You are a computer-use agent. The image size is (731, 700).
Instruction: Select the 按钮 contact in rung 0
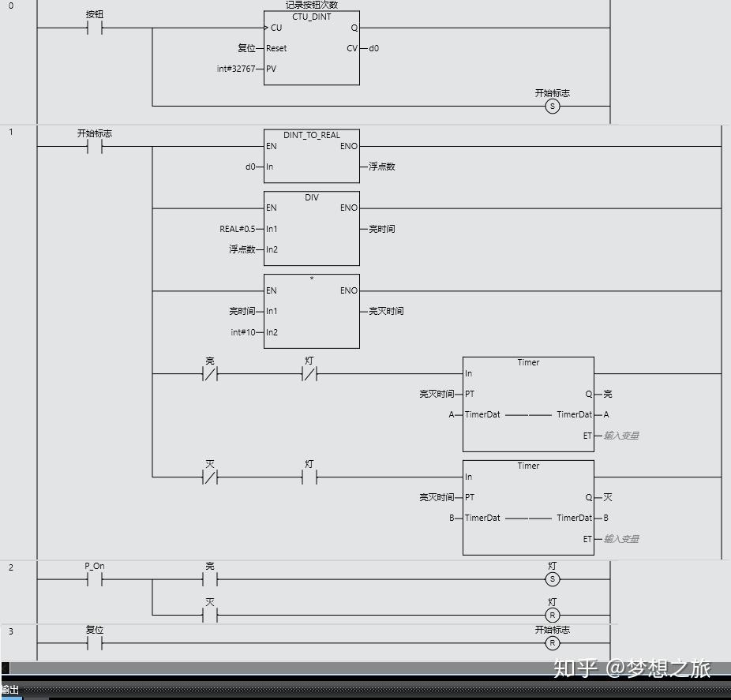94,28
